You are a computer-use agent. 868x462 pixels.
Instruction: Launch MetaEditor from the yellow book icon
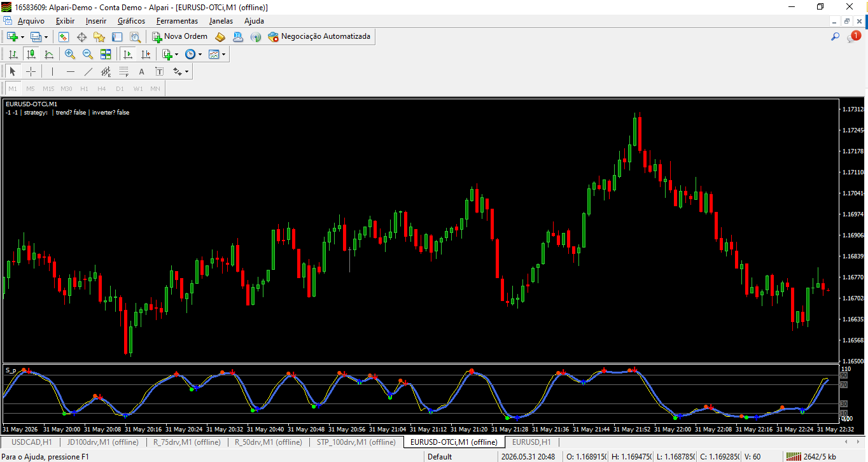(x=220, y=37)
